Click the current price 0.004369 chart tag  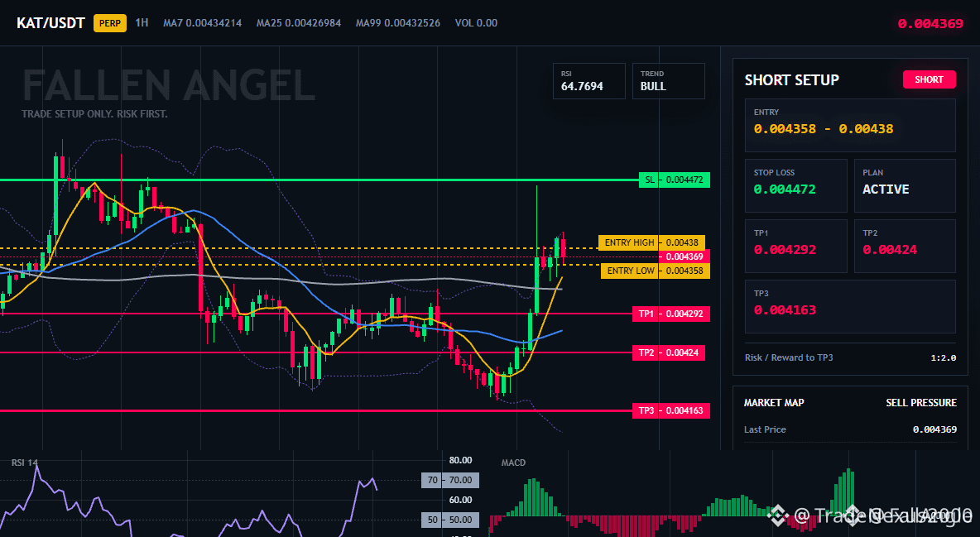(x=685, y=257)
